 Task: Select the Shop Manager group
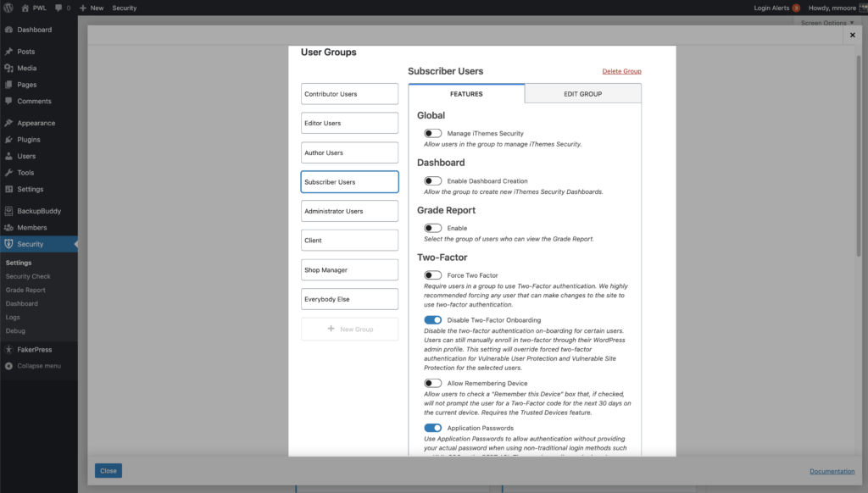(x=349, y=270)
